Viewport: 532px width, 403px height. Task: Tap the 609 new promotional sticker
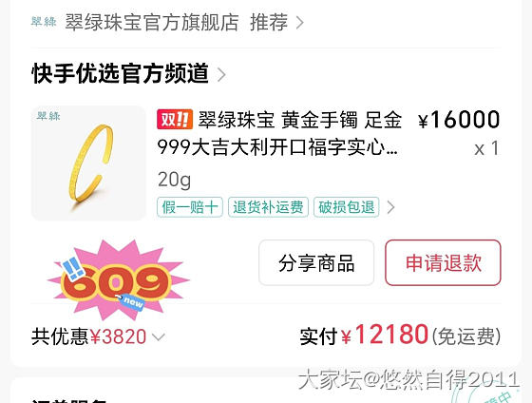[118, 280]
